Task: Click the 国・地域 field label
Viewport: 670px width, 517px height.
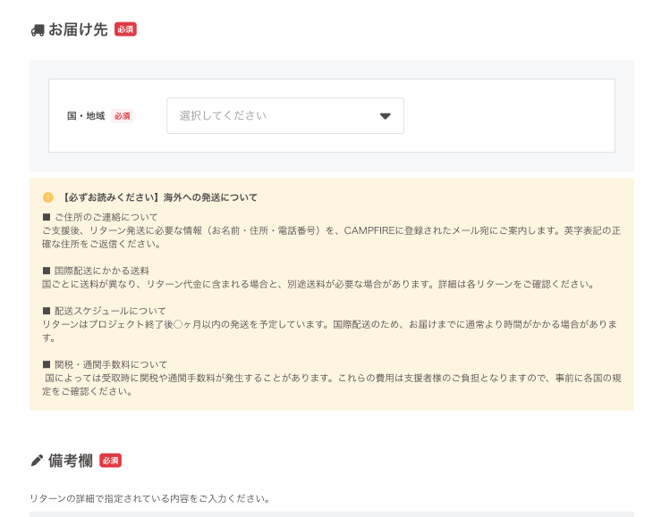Action: (x=86, y=116)
